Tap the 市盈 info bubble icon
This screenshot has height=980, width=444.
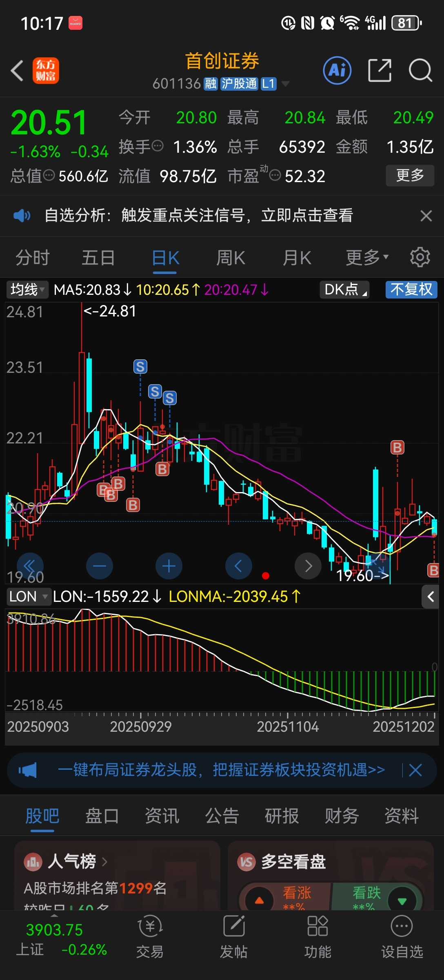(x=275, y=176)
